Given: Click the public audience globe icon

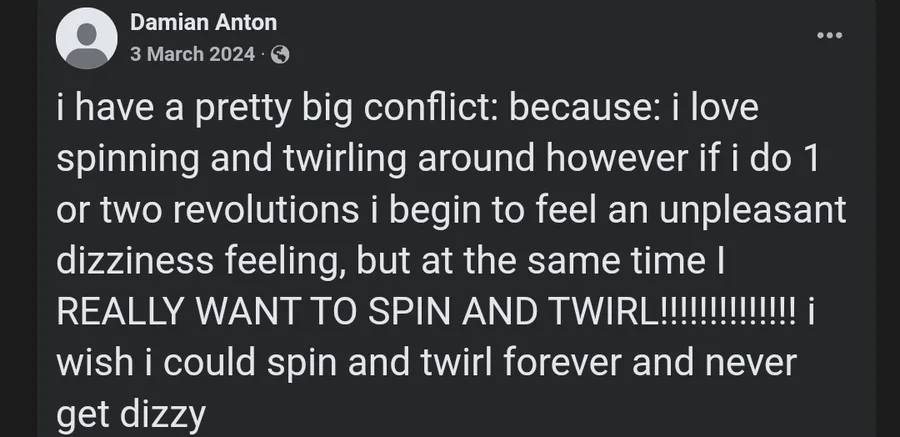Looking at the screenshot, I should pos(280,55).
